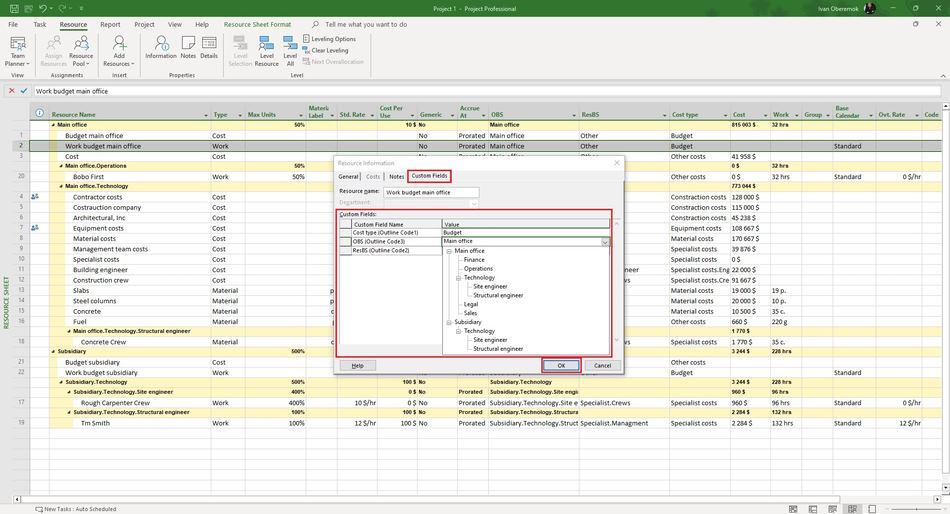Image resolution: width=950 pixels, height=514 pixels.
Task: Click the formula bar entry field
Action: click(487, 91)
